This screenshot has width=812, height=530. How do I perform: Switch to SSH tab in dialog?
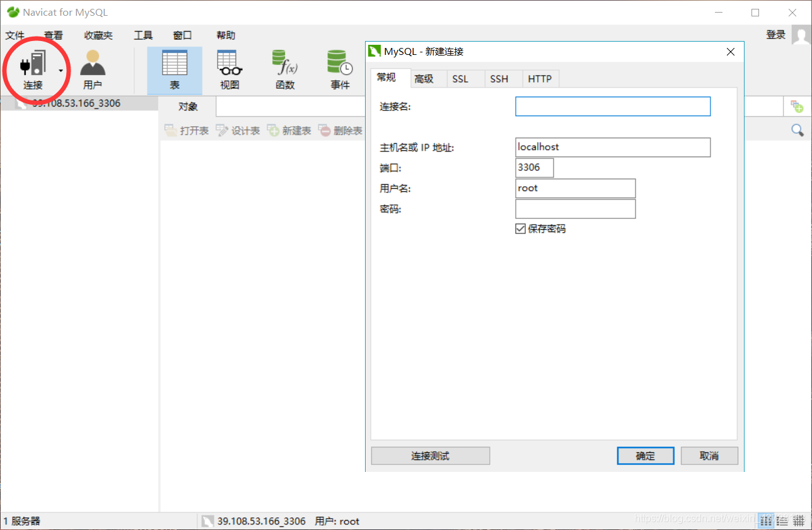(x=499, y=79)
